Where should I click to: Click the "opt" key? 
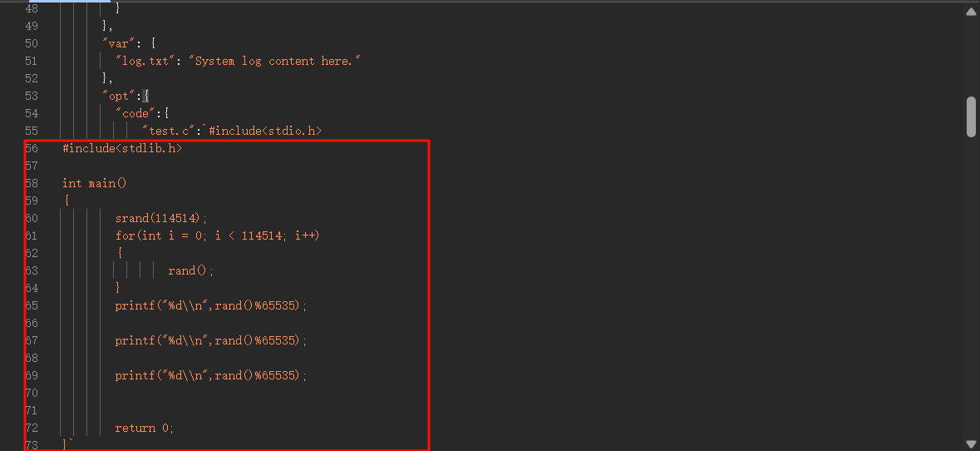[119, 96]
